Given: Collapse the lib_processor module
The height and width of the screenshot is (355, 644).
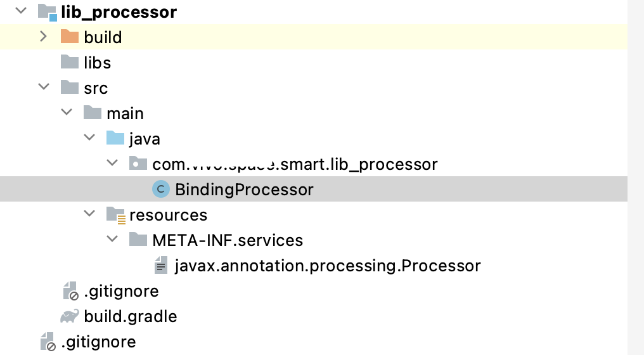Looking at the screenshot, I should coord(20,11).
